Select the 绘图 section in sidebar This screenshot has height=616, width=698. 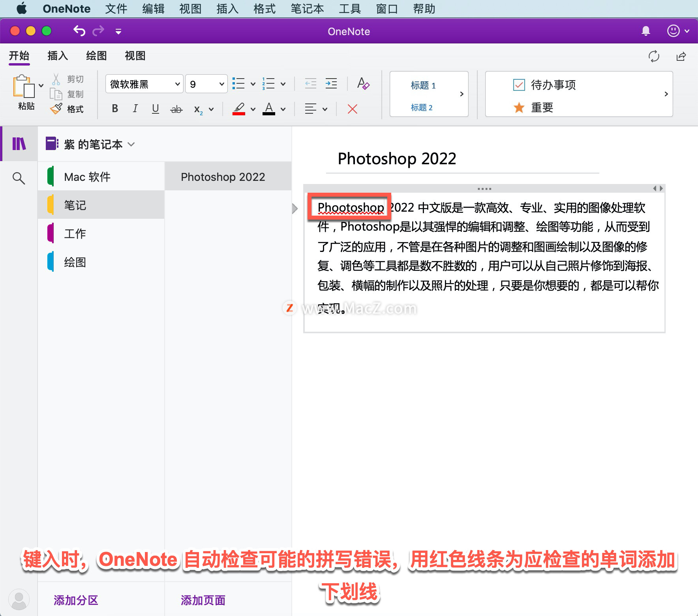(x=101, y=262)
